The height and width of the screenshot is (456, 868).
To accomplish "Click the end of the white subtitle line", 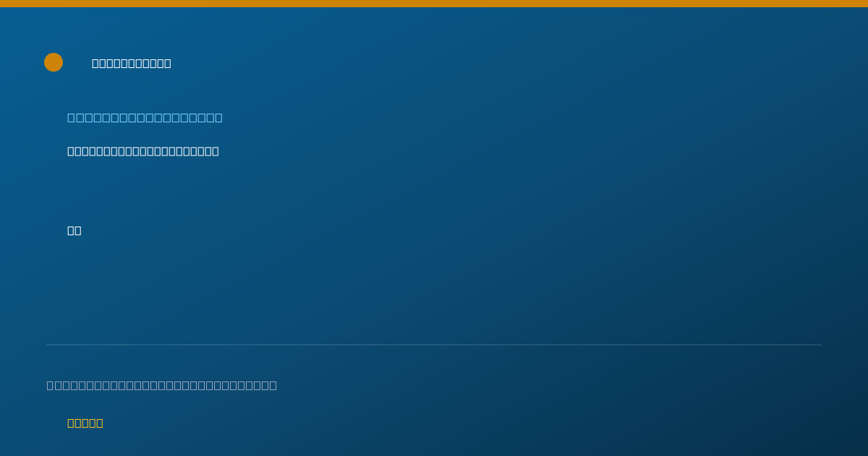I will pos(216,151).
